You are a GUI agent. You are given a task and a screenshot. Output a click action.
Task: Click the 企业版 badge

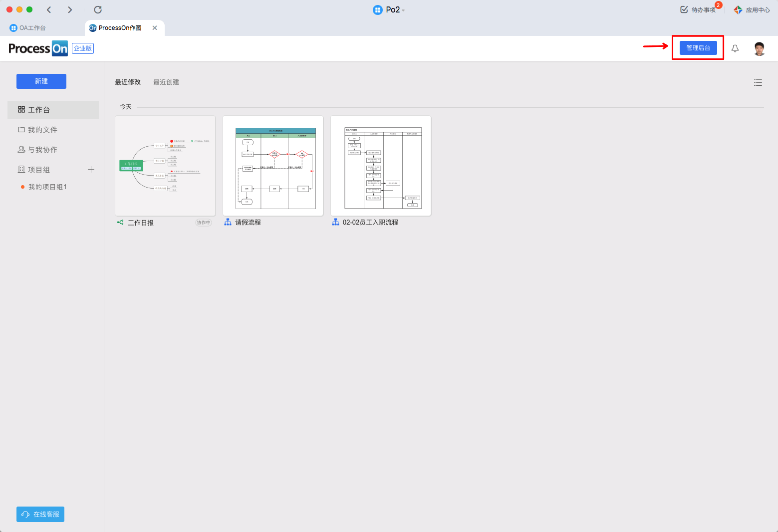click(x=83, y=48)
